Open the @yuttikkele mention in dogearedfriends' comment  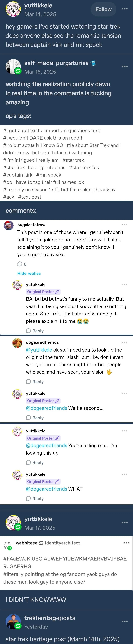coord(39,350)
